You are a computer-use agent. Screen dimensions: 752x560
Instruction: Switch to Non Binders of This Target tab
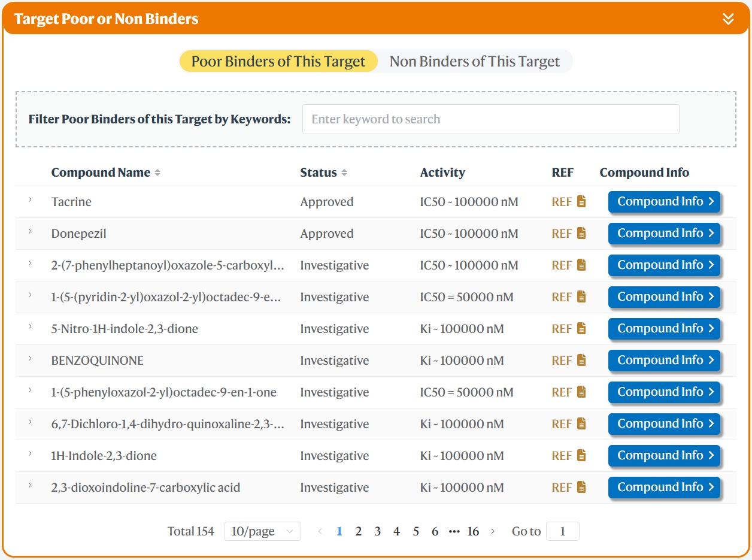(x=475, y=61)
